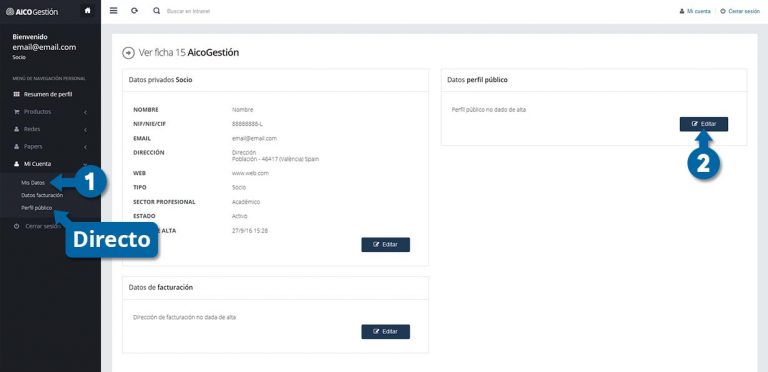Click the AICO Gestión logo
The image size is (768, 372).
(32, 11)
